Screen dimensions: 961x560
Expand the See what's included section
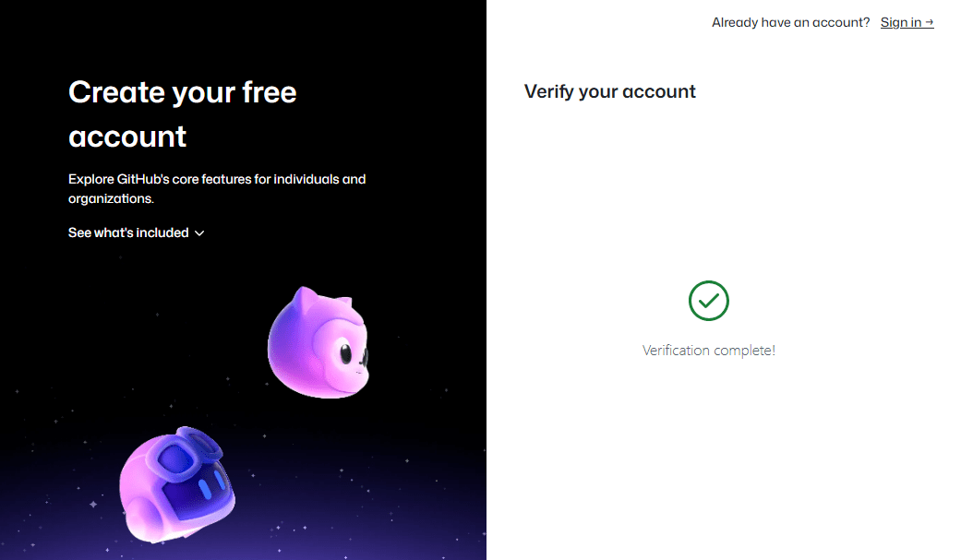point(128,232)
